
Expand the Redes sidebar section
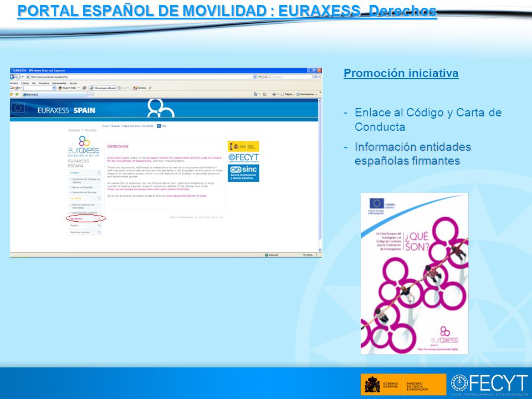(85, 226)
